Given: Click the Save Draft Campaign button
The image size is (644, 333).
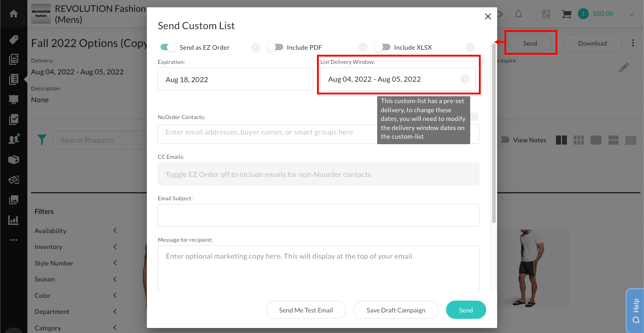Looking at the screenshot, I should click(x=396, y=310).
